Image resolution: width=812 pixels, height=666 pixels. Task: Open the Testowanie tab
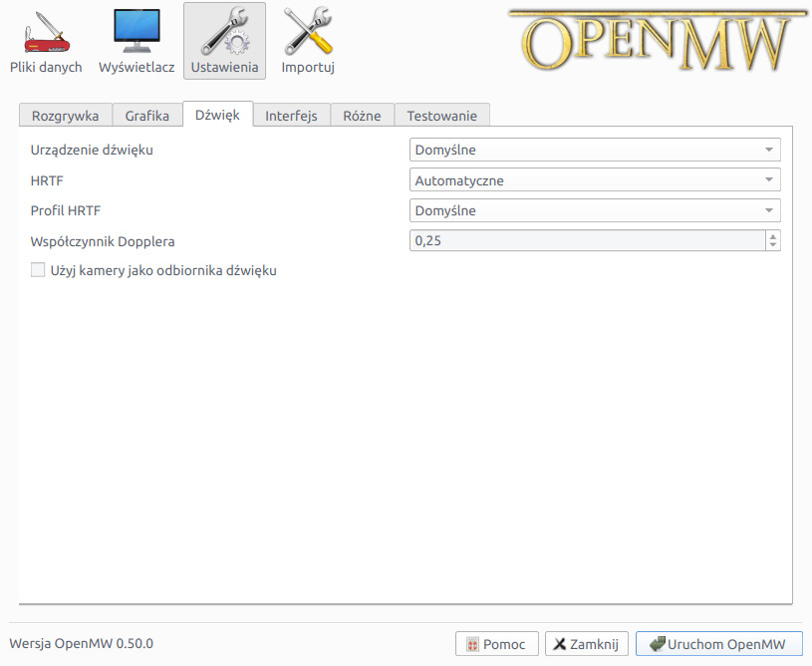(x=441, y=116)
